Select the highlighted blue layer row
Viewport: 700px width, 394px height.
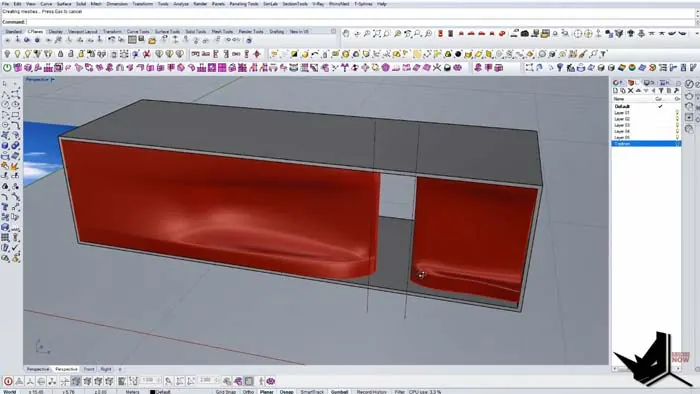coord(646,144)
